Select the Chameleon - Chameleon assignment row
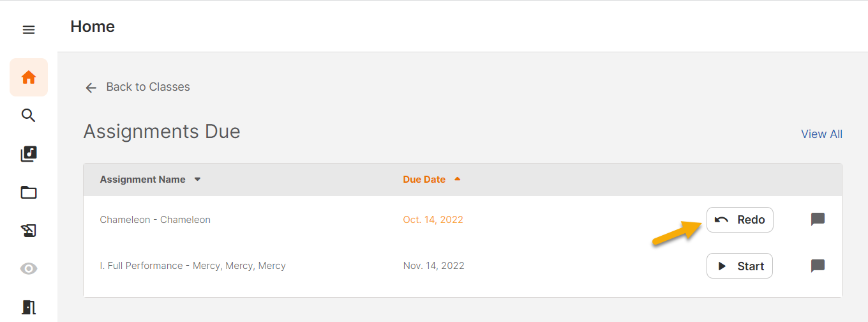Image resolution: width=868 pixels, height=322 pixels. click(155, 220)
